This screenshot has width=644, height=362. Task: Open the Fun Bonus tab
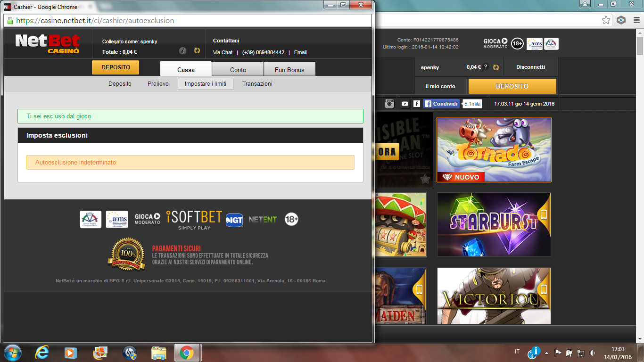click(x=289, y=69)
